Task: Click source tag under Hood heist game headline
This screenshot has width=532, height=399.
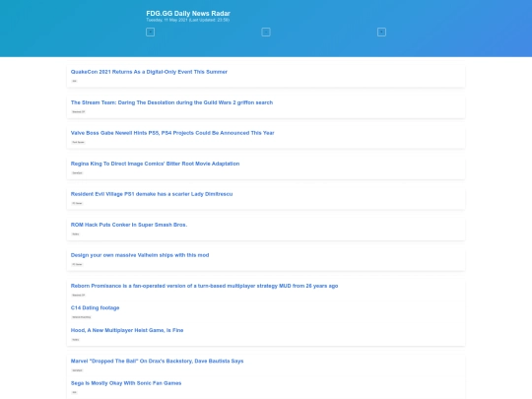Action: 75,340
